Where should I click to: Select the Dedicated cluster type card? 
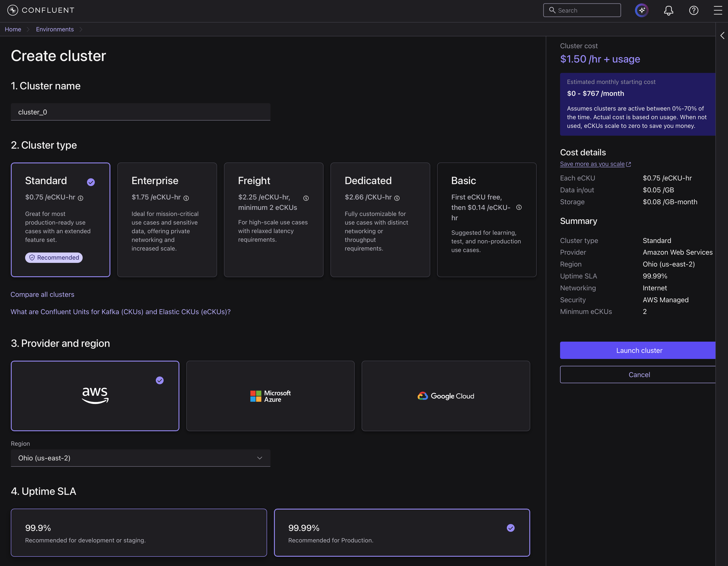pos(380,220)
